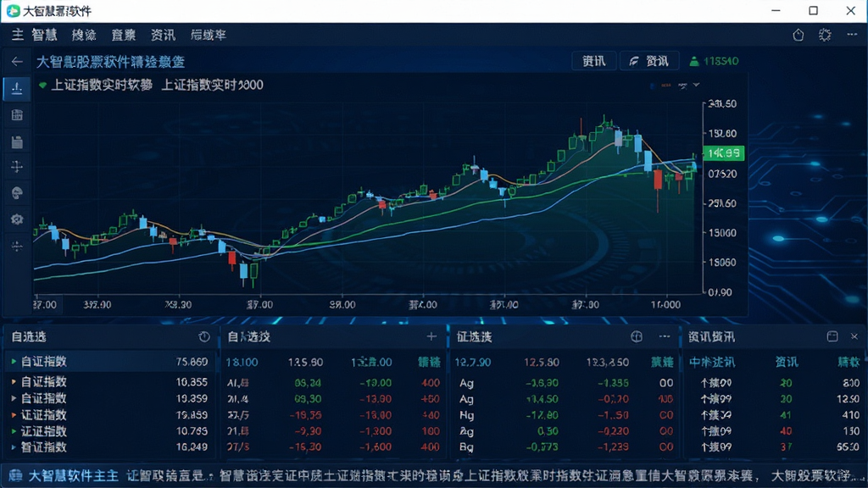Close the 资讯 news panel
This screenshot has width=868, height=488.
click(x=854, y=336)
